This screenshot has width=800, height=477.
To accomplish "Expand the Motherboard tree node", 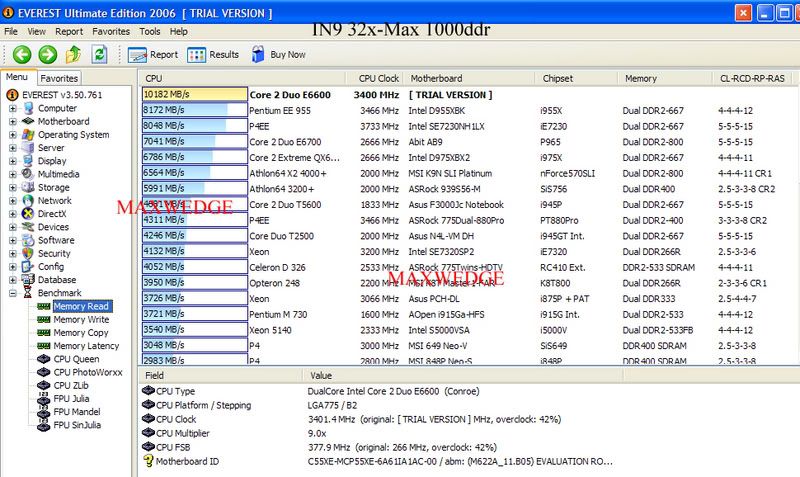I will coord(12,121).
